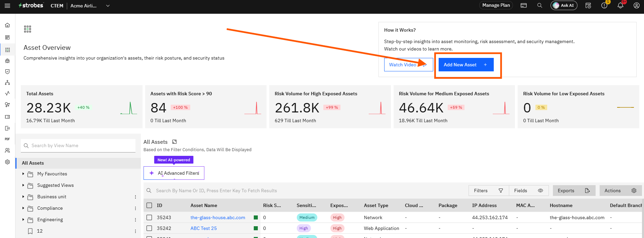The width and height of the screenshot is (644, 238).
Task: Click the IP Address column header
Action: click(484, 205)
